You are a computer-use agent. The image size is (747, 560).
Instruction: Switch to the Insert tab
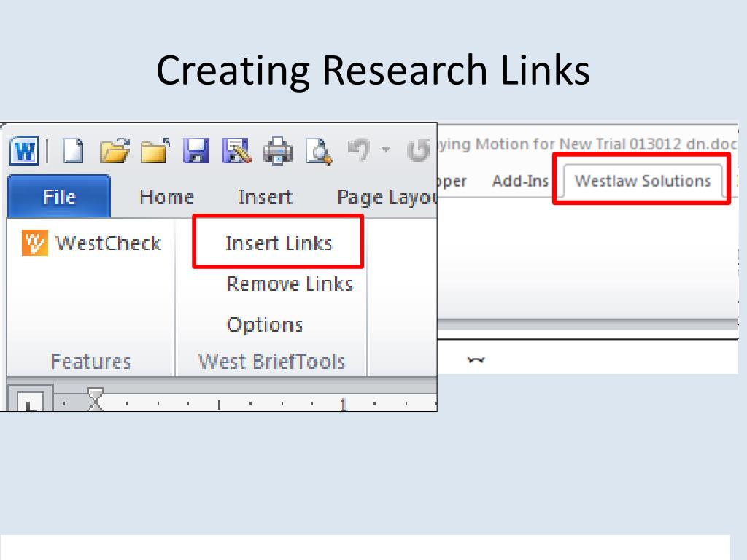click(265, 197)
